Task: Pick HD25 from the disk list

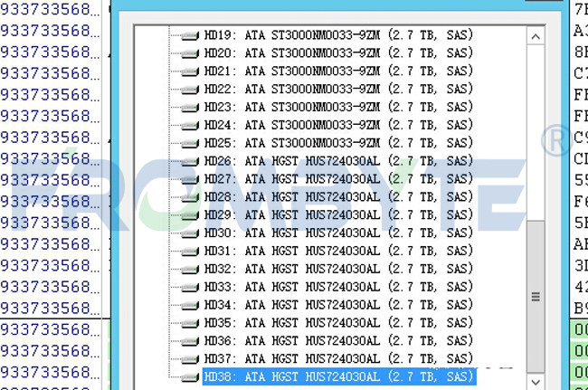Action: click(339, 143)
